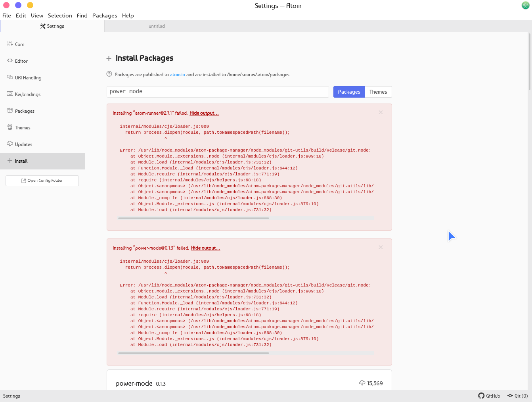532x402 pixels.
Task: Click the GitHub octocat icon in status bar
Action: coord(481,396)
